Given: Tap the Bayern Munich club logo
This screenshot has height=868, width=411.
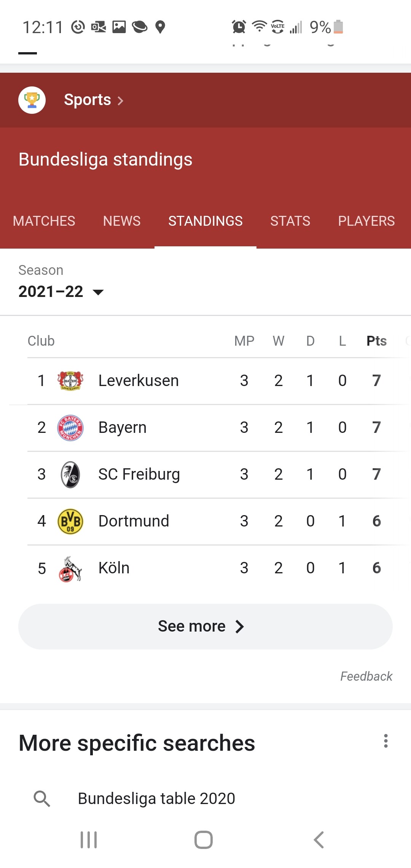Looking at the screenshot, I should click(70, 428).
